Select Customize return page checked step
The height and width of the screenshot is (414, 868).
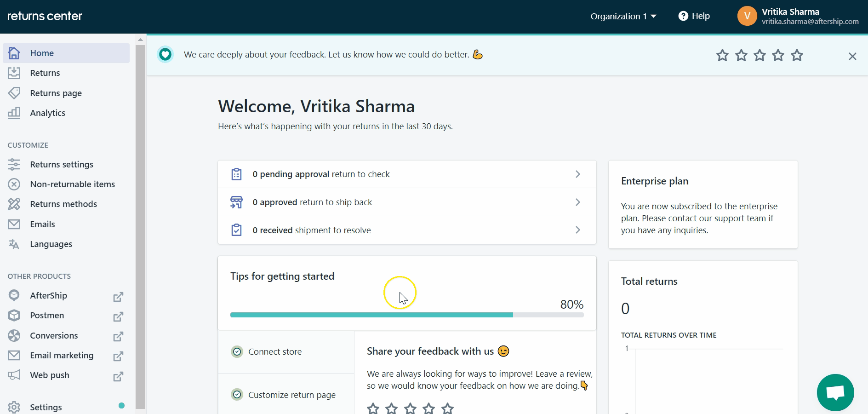[x=291, y=395]
